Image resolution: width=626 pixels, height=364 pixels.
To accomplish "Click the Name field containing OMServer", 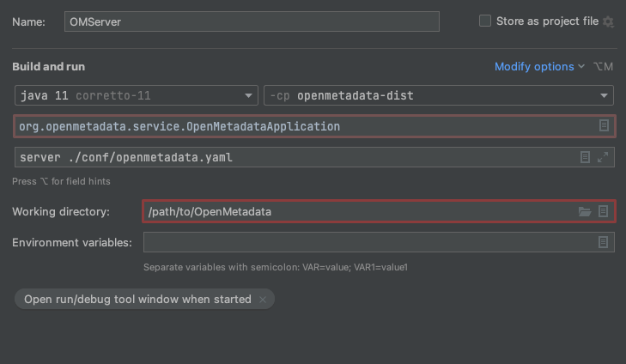I will point(251,21).
